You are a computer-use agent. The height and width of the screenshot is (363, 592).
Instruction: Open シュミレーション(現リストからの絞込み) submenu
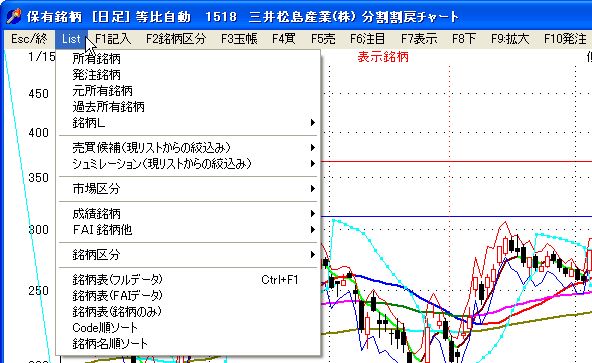coord(188,164)
